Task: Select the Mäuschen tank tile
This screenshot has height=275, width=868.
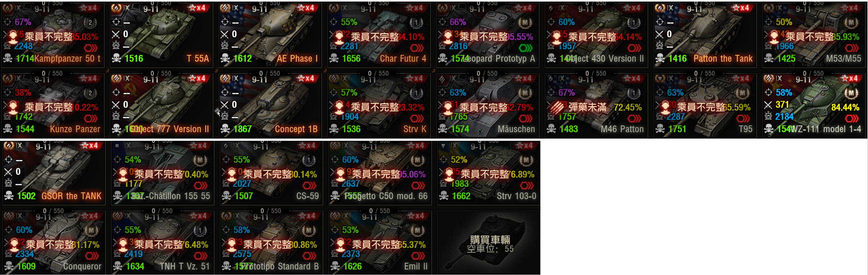Action: coord(487,106)
